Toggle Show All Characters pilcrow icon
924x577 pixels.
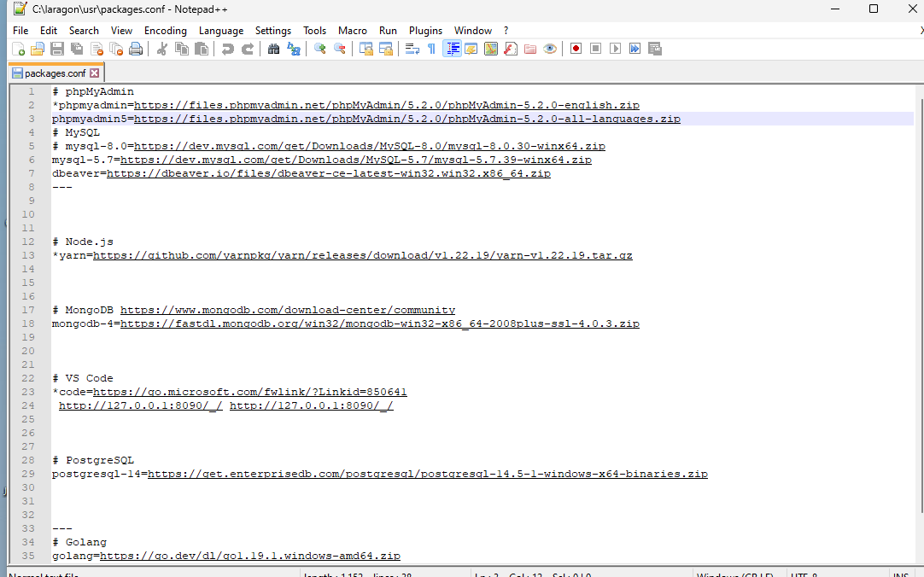coord(432,49)
